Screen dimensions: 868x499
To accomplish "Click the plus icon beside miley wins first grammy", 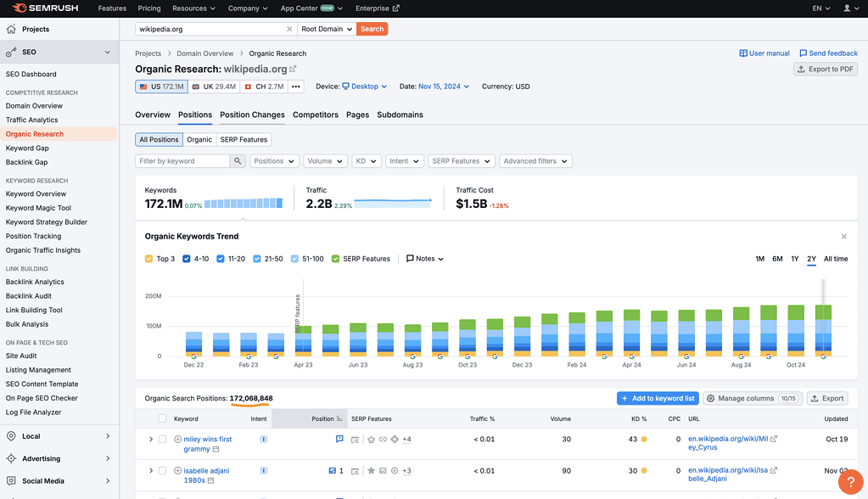I will [177, 440].
